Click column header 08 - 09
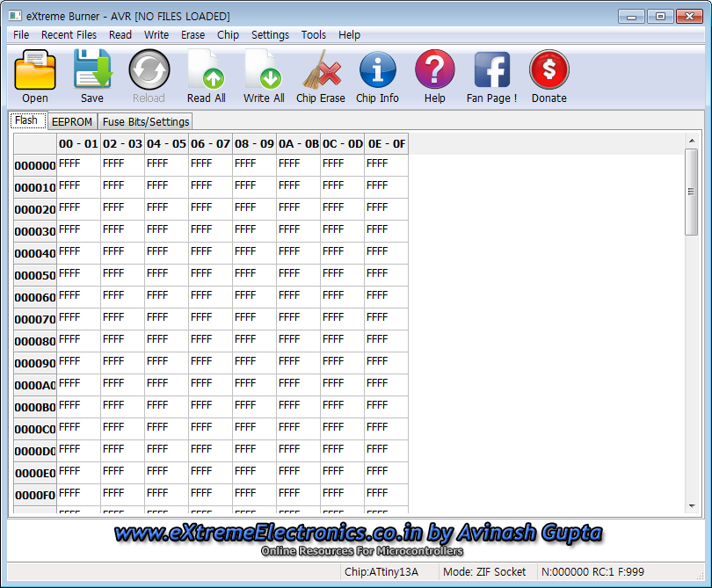The image size is (712, 588). 254,144
